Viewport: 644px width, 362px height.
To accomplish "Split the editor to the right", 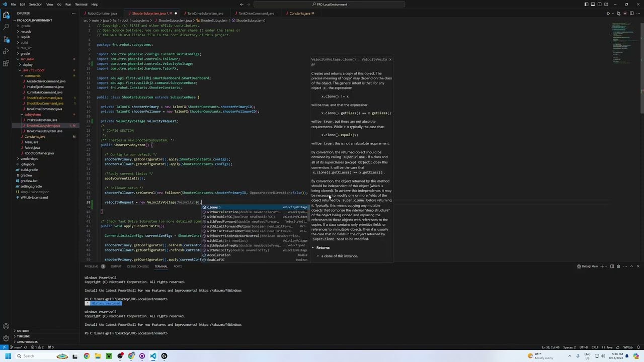I will tap(631, 13).
